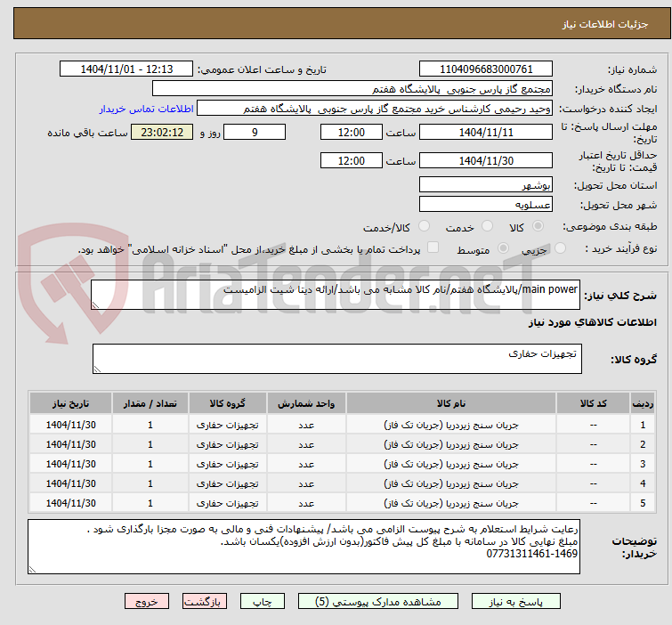Open the اطلاعات تماس خریدار link
672x625 pixels.
(147, 109)
